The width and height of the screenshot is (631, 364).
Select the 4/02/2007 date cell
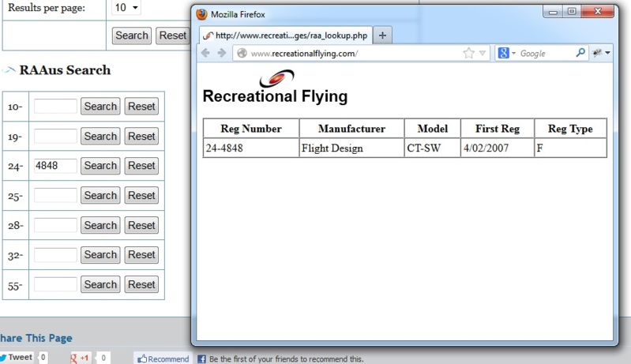498,148
